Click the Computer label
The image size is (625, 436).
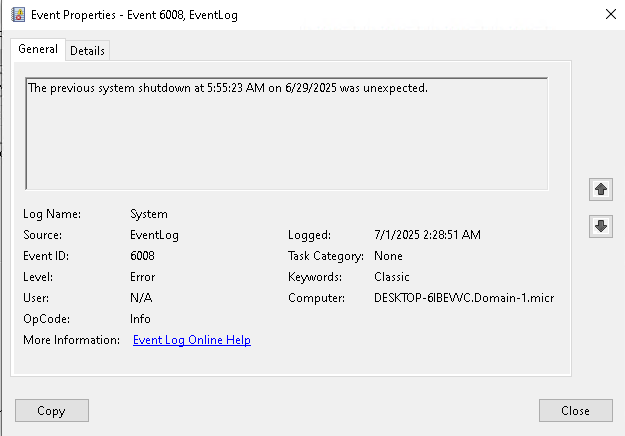[316, 298]
